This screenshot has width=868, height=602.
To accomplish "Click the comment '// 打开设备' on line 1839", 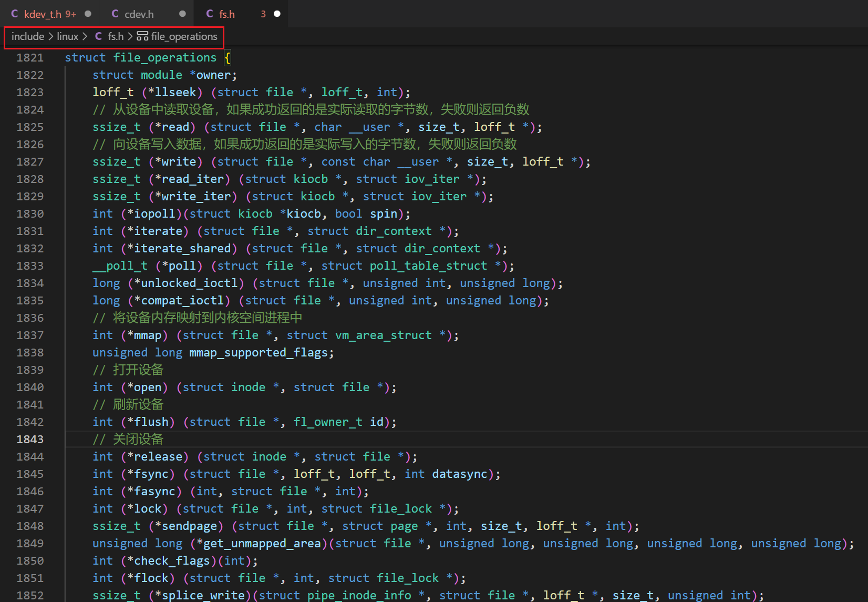I will coord(128,370).
